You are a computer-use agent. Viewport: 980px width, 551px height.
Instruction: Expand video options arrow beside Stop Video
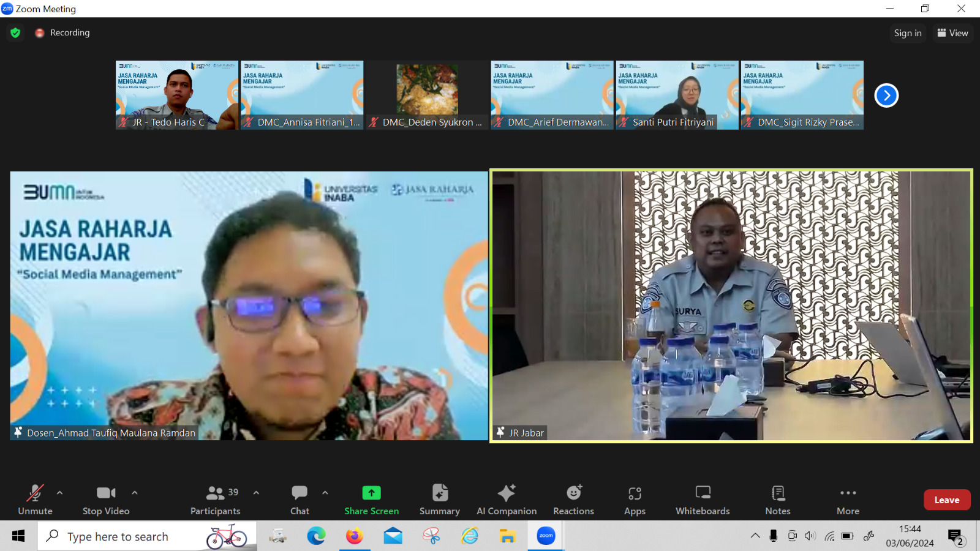tap(135, 492)
